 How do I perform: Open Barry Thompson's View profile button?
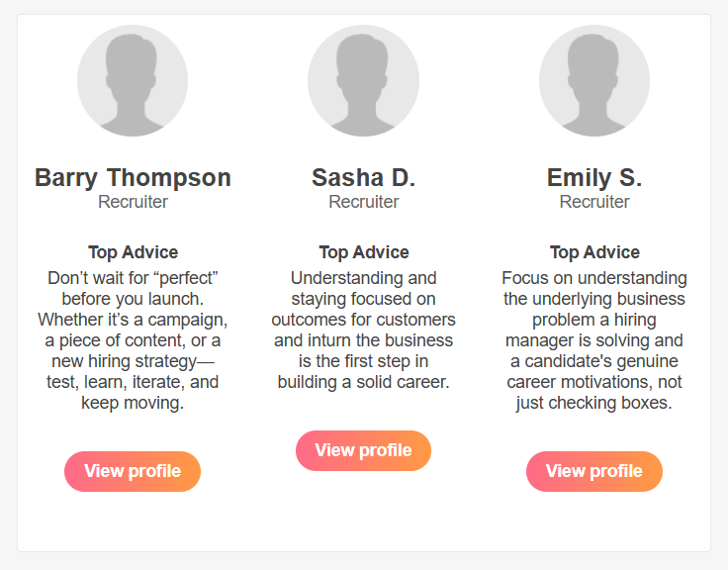pos(133,471)
